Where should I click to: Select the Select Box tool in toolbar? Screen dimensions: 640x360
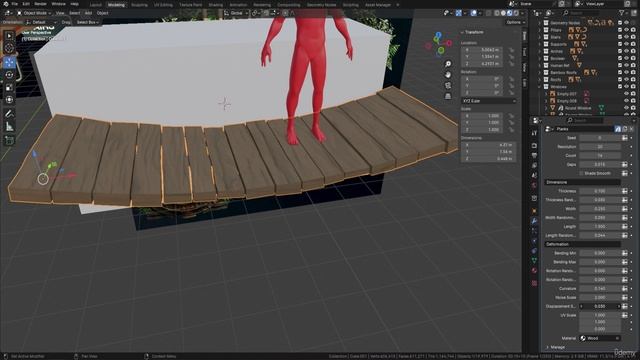click(9, 36)
